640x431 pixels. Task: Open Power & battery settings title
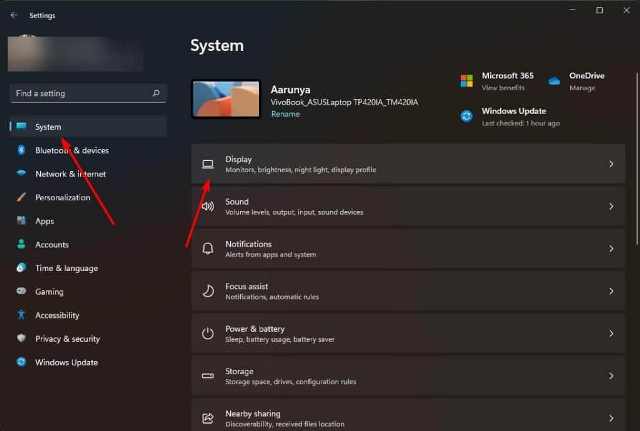[255, 329]
